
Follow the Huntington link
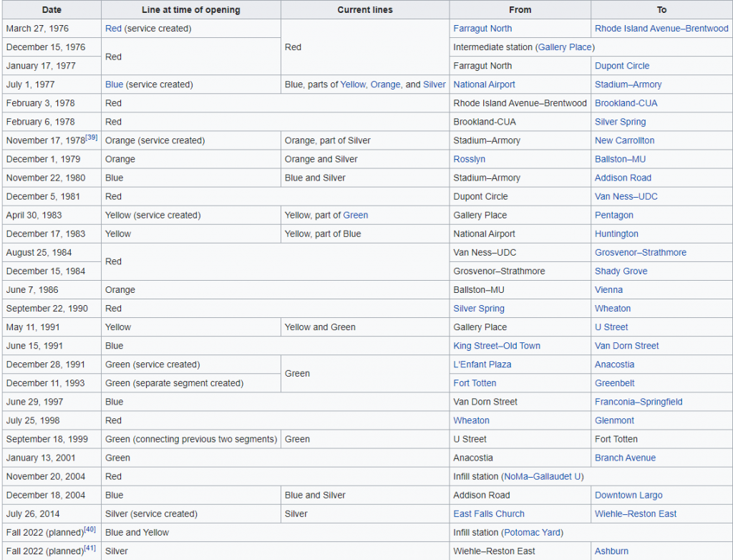point(616,234)
